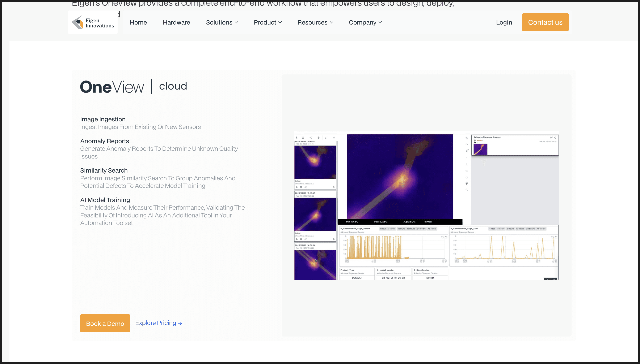Click zoom-in magnifier beside thermal image
Viewport: 640px width, 364px height.
(467, 138)
